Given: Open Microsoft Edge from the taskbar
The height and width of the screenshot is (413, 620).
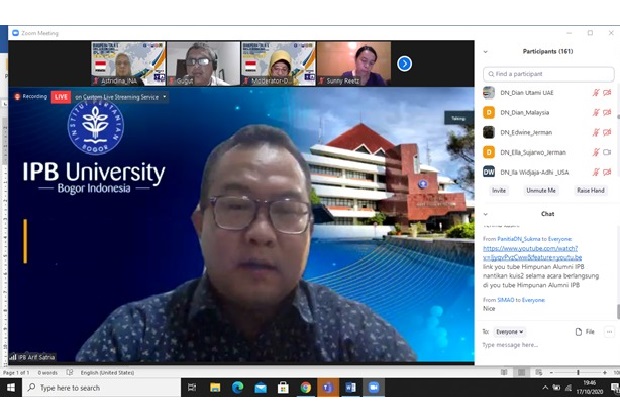Looking at the screenshot, I should click(x=238, y=388).
